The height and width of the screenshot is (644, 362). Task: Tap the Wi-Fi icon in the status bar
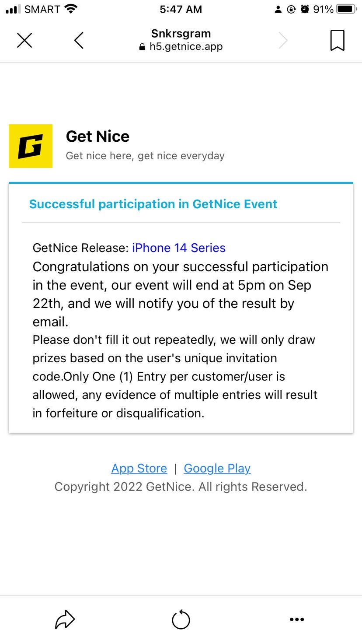(70, 9)
